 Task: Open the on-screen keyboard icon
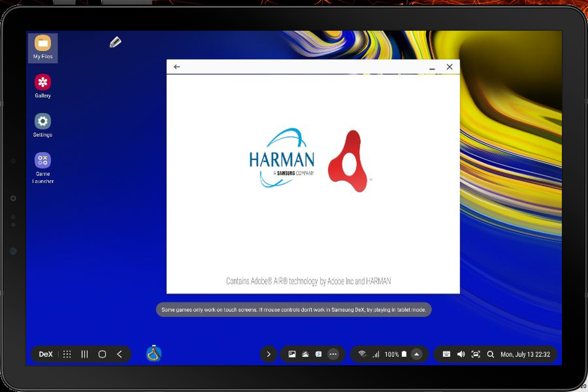pos(446,354)
